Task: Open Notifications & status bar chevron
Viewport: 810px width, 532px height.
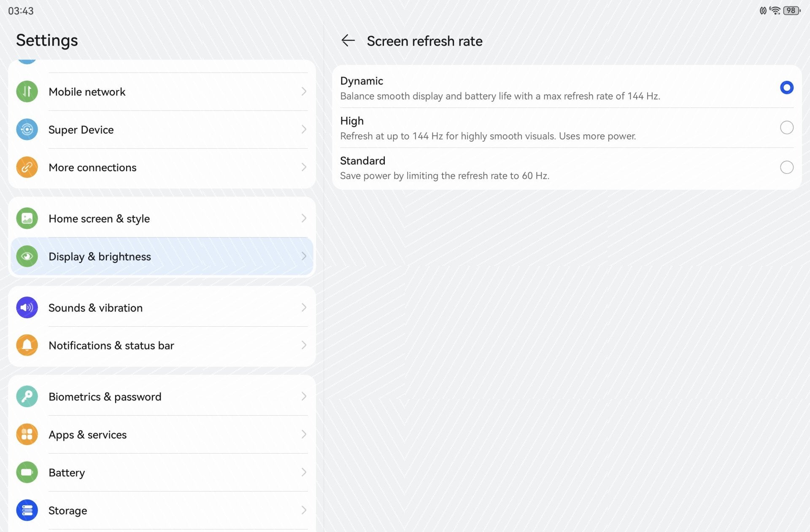Action: (304, 345)
